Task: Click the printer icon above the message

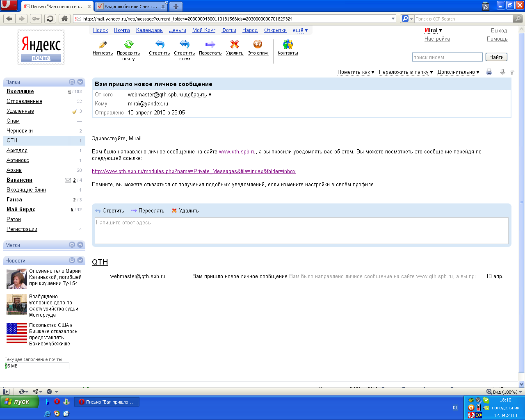Action: pyautogui.click(x=489, y=72)
